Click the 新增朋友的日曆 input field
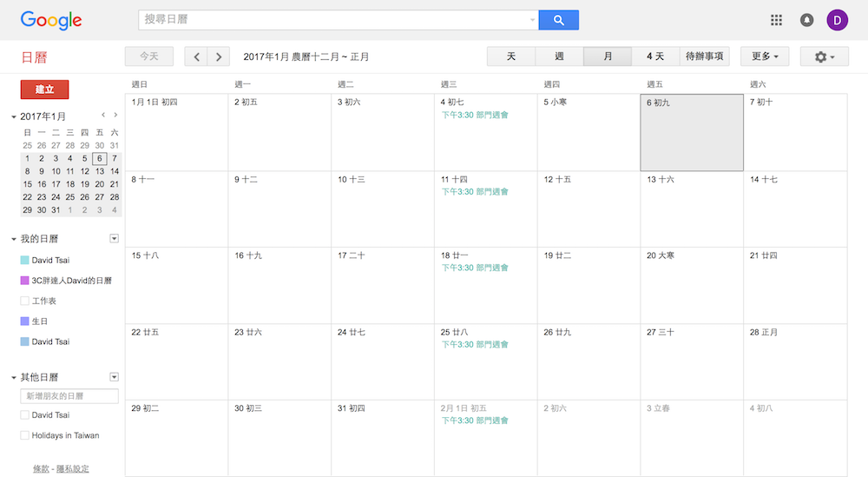The width and height of the screenshot is (868, 477). (x=69, y=396)
